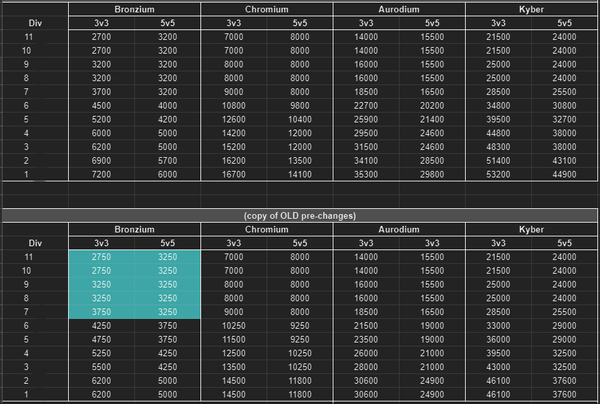Select the cell containing 4500
600x404 pixels.
101,106
